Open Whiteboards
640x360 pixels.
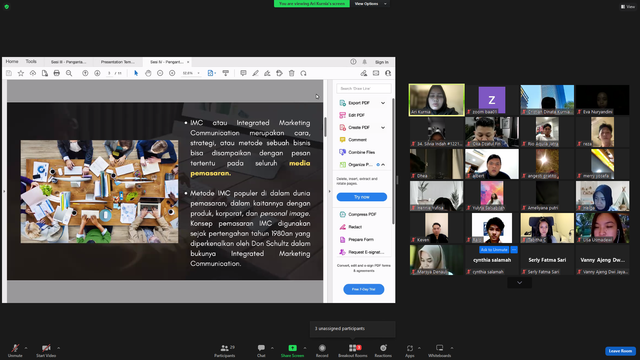(x=440, y=351)
